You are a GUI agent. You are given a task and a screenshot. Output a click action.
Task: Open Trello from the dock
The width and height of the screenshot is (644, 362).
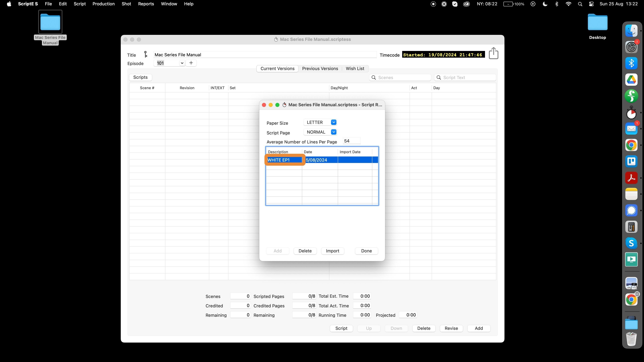point(631,161)
